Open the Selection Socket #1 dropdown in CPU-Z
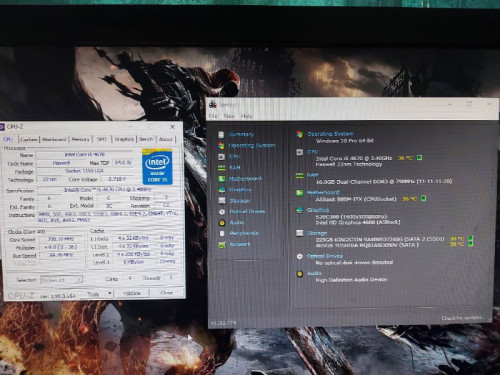This screenshot has height=375, width=500. coord(62,280)
